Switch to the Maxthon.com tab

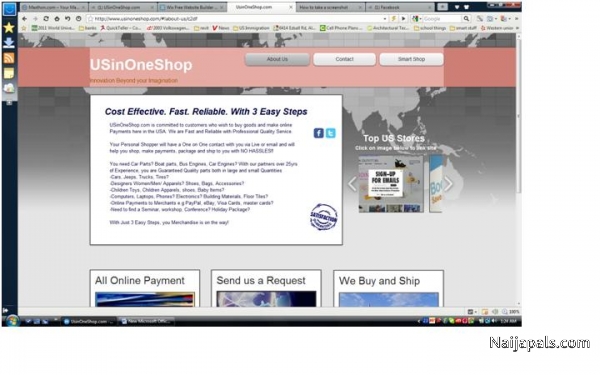[54, 7]
